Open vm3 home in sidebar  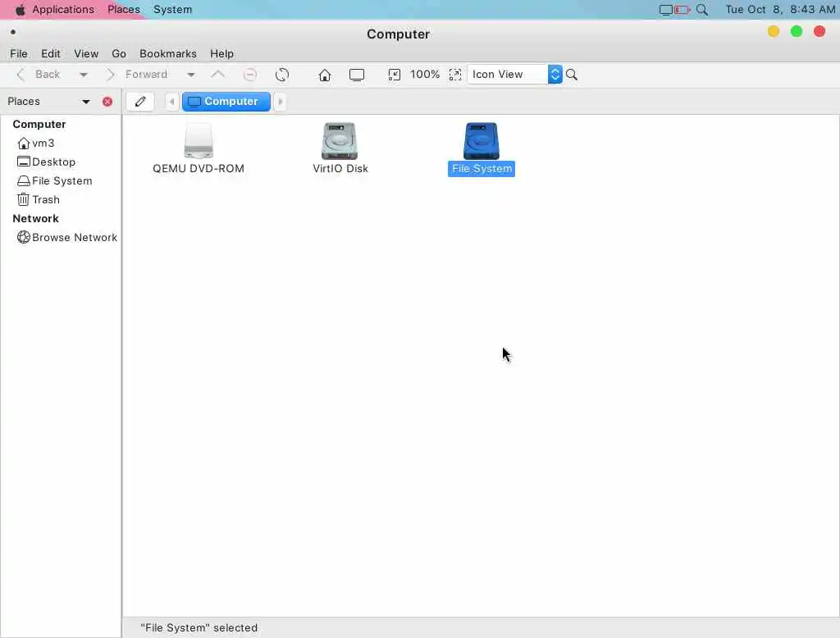pyautogui.click(x=36, y=143)
